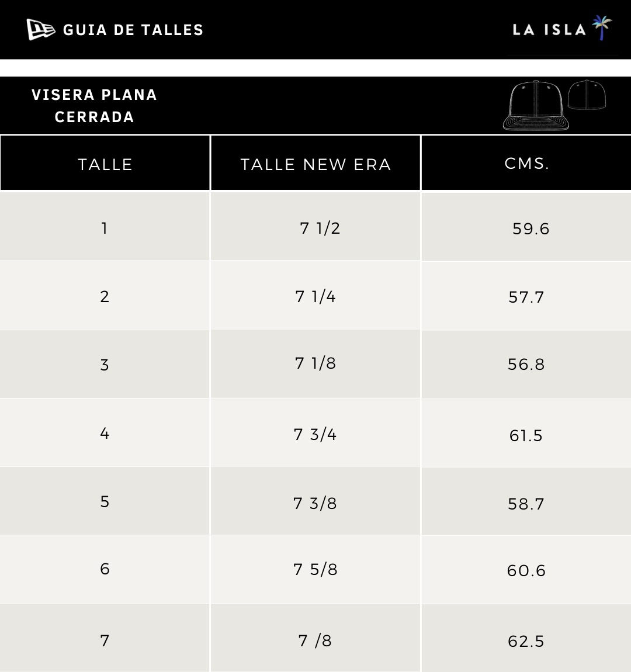This screenshot has width=631, height=672.
Task: Click the front-view flat cap illustration
Action: pos(536,105)
